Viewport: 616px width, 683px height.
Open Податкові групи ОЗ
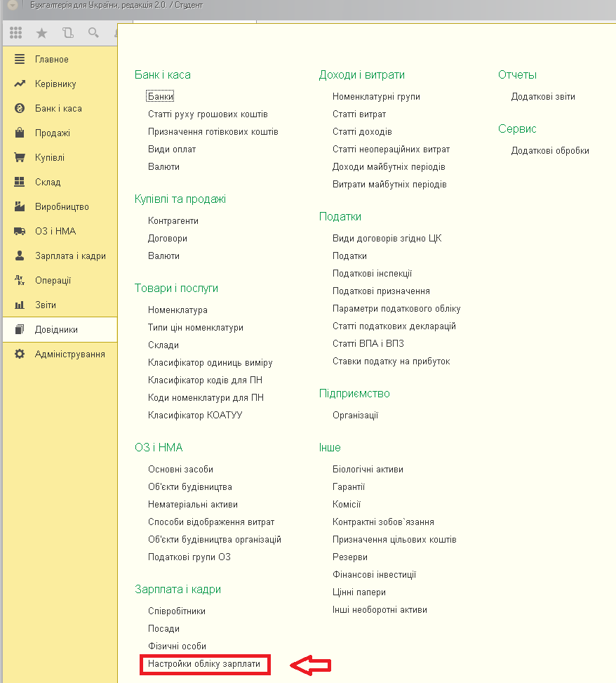click(189, 557)
